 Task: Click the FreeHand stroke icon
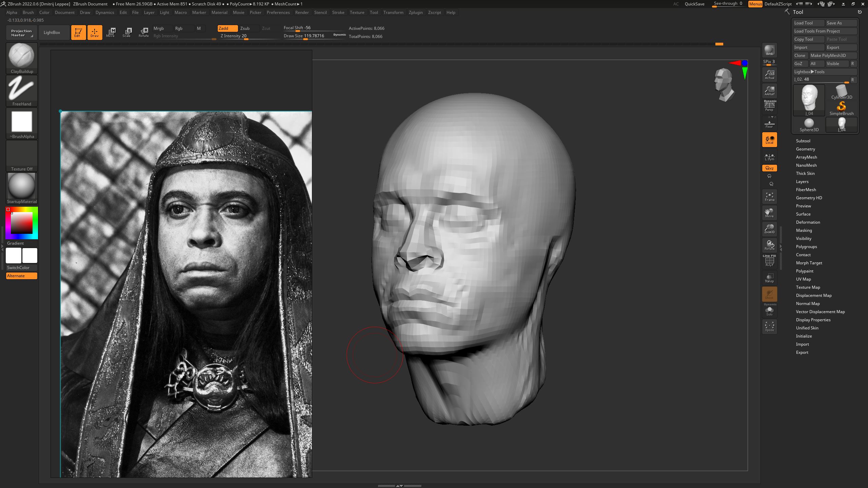click(x=22, y=88)
